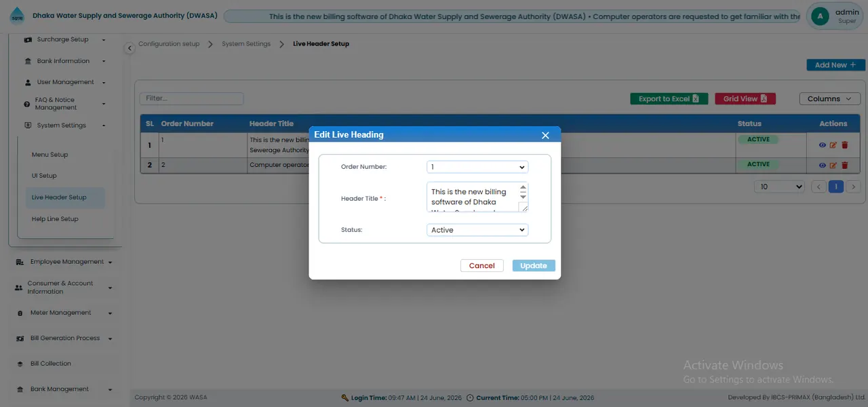Edit row 1 using the pencil icon
The image size is (868, 407).
[x=833, y=145]
